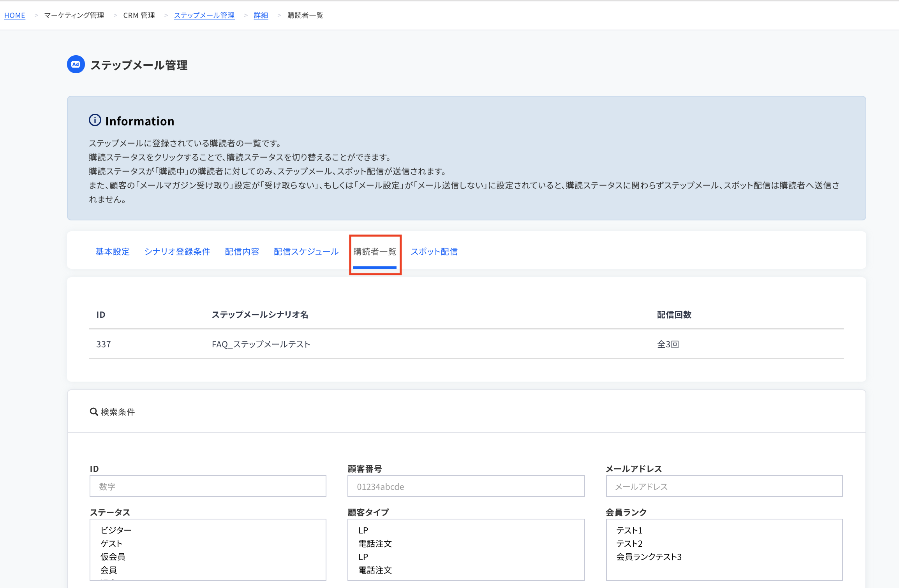
Task: Click the 検索条件 panel header
Action: point(467,412)
